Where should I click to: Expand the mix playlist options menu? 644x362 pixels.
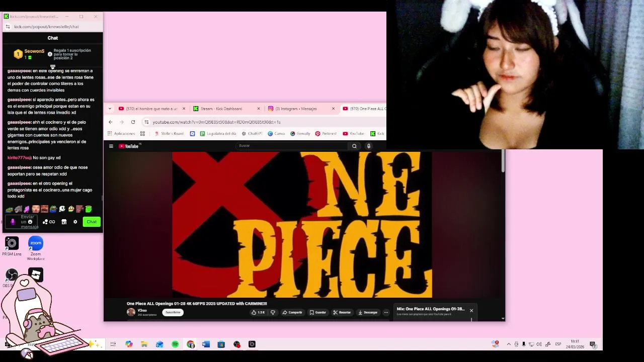471,319
